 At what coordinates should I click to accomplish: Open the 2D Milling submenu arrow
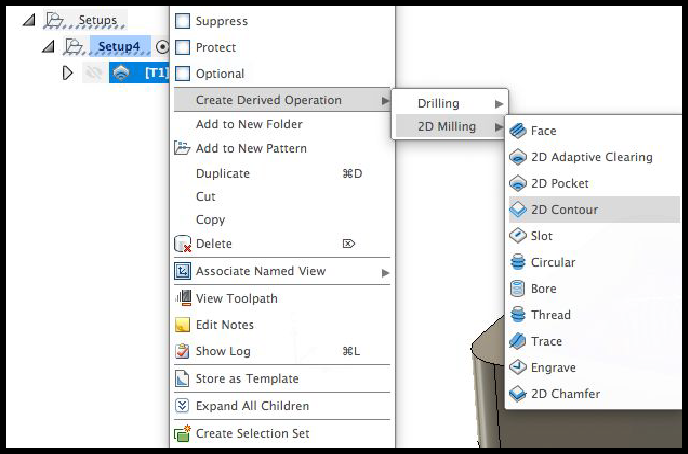pos(498,127)
